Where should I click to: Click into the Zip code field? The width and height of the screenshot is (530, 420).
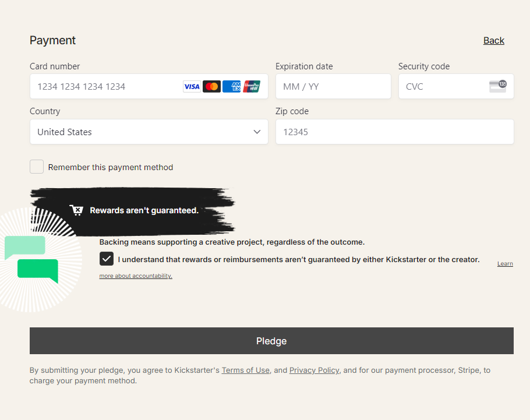(395, 132)
